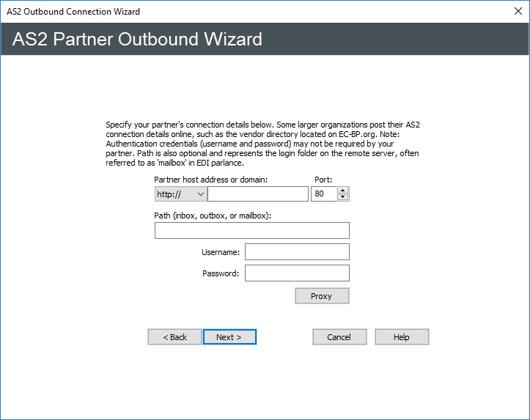The width and height of the screenshot is (530, 420).
Task: Proceed with the Next > button
Action: coord(229,337)
